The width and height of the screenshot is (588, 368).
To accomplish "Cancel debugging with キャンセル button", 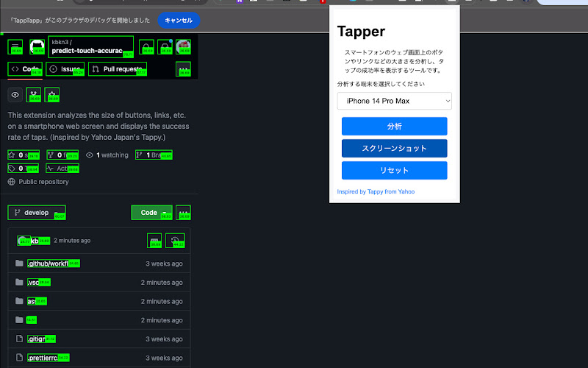I will (x=179, y=21).
